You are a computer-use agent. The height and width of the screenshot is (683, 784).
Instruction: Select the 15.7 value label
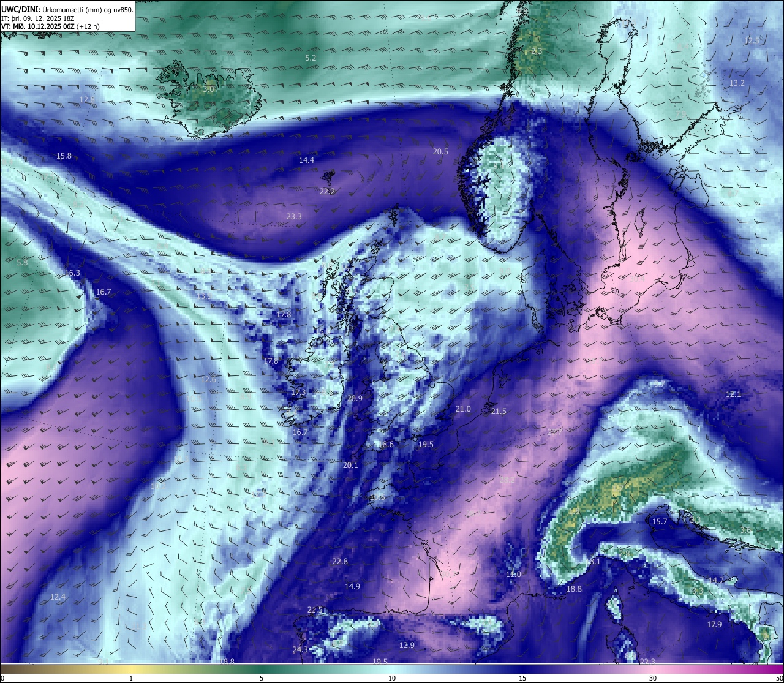click(660, 522)
